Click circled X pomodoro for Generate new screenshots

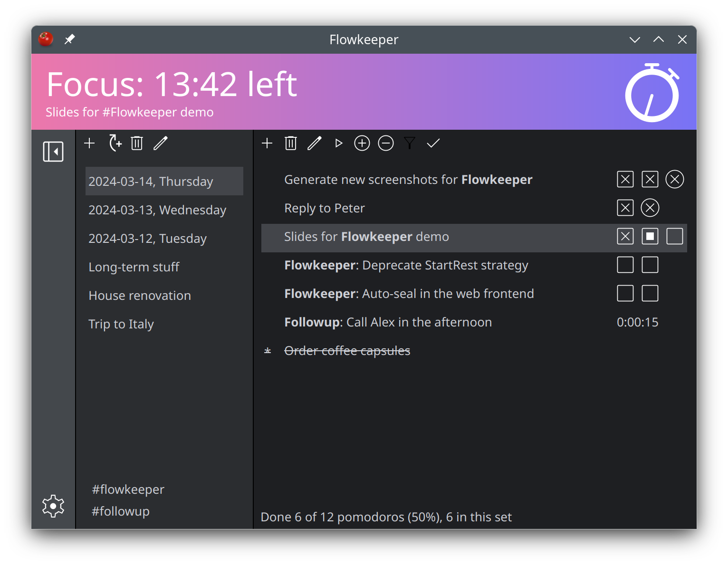click(x=675, y=179)
